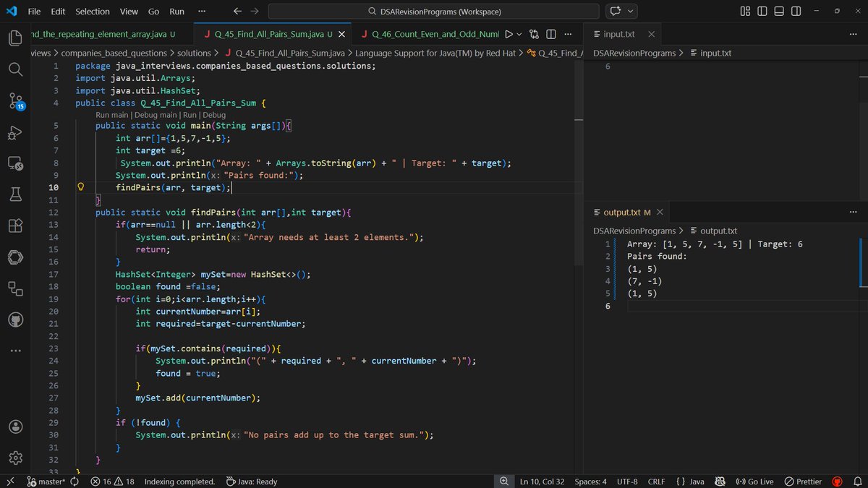Viewport: 868px width, 488px height.
Task: Show additional activity bar views ellipsis
Action: (16, 351)
